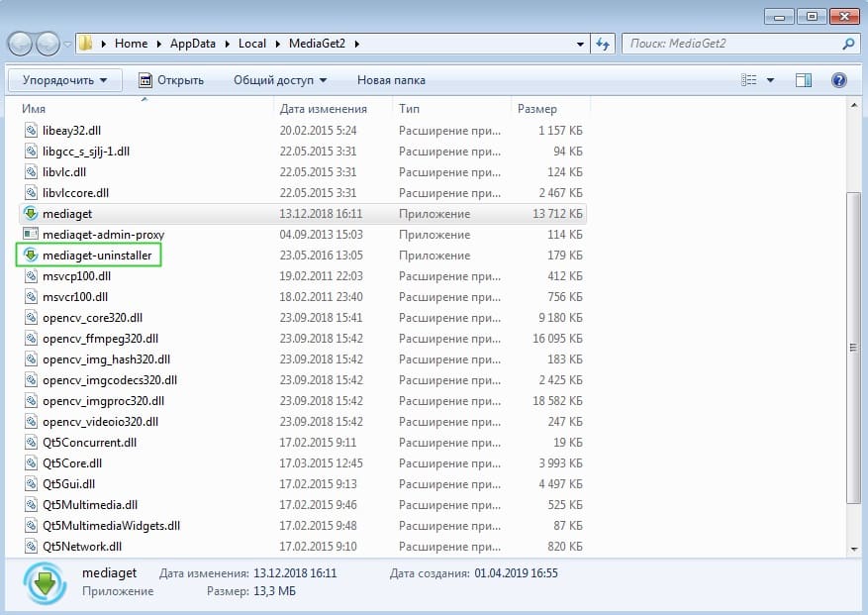Screen dimensions: 868x615
Task: Select the libeay32.dll file icon
Action: (x=31, y=131)
